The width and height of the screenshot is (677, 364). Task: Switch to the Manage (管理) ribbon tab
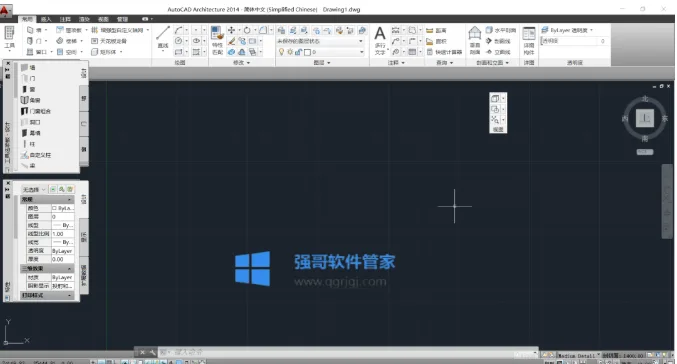click(x=122, y=19)
